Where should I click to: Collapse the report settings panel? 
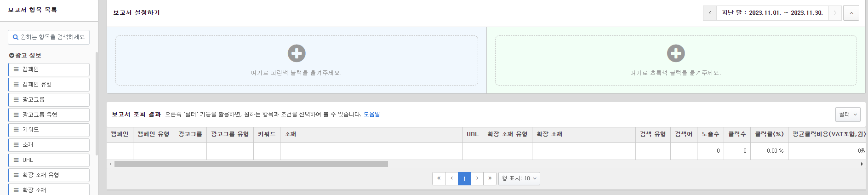click(851, 13)
